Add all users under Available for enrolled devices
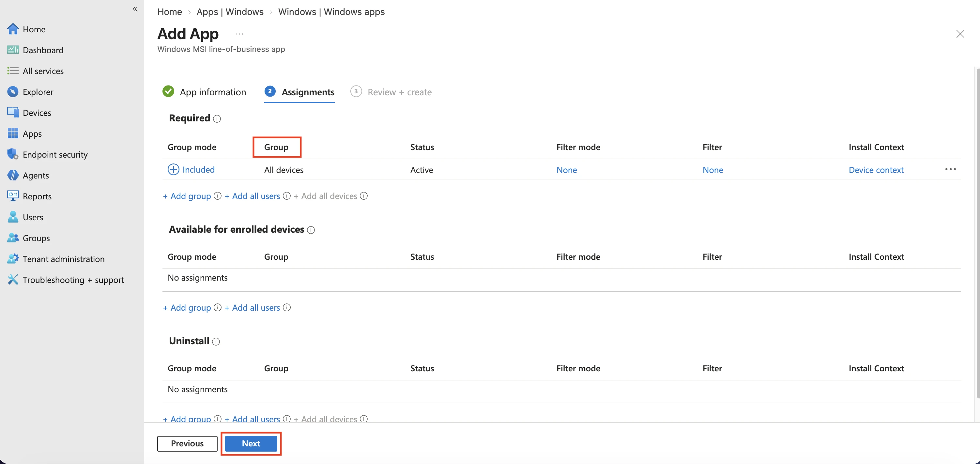This screenshot has height=464, width=980. click(x=252, y=308)
